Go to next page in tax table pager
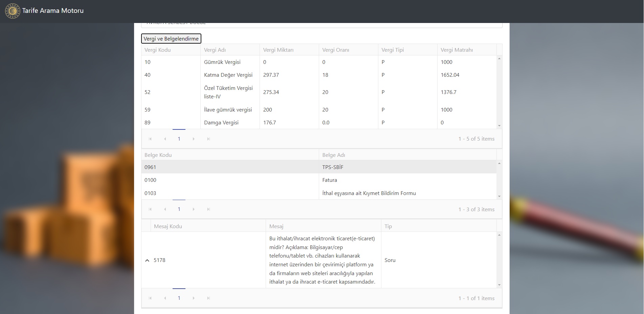 click(x=194, y=139)
